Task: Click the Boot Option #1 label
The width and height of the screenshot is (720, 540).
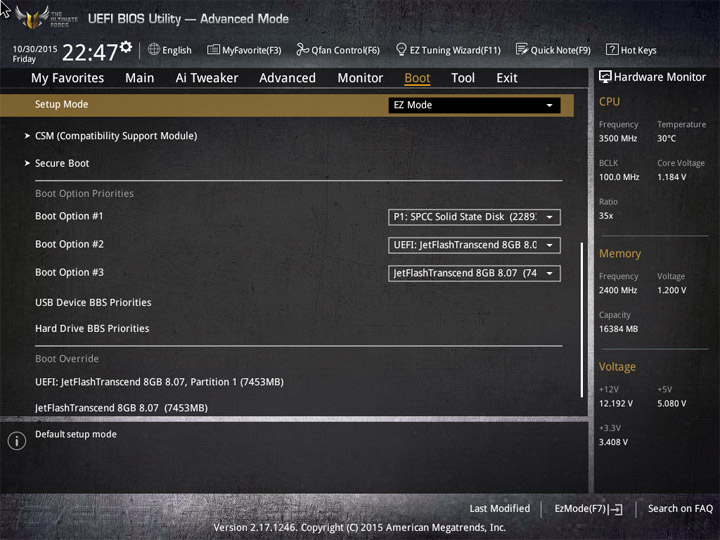Action: coord(69,216)
